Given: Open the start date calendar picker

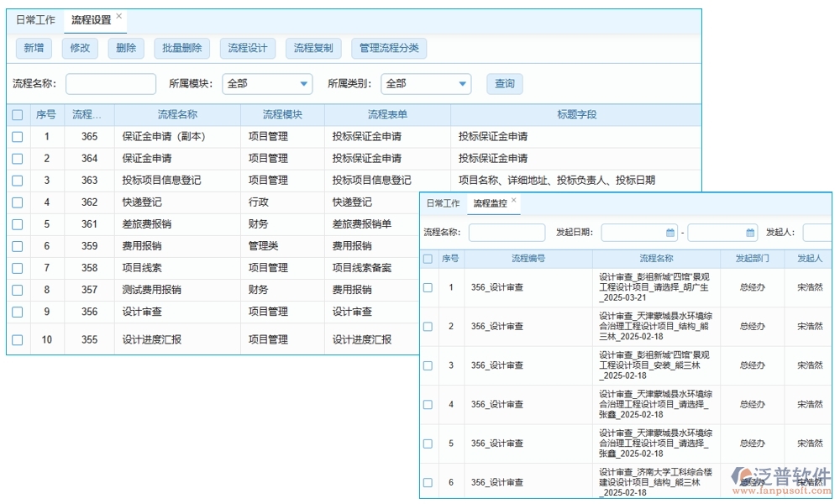Looking at the screenshot, I should pyautogui.click(x=669, y=233).
